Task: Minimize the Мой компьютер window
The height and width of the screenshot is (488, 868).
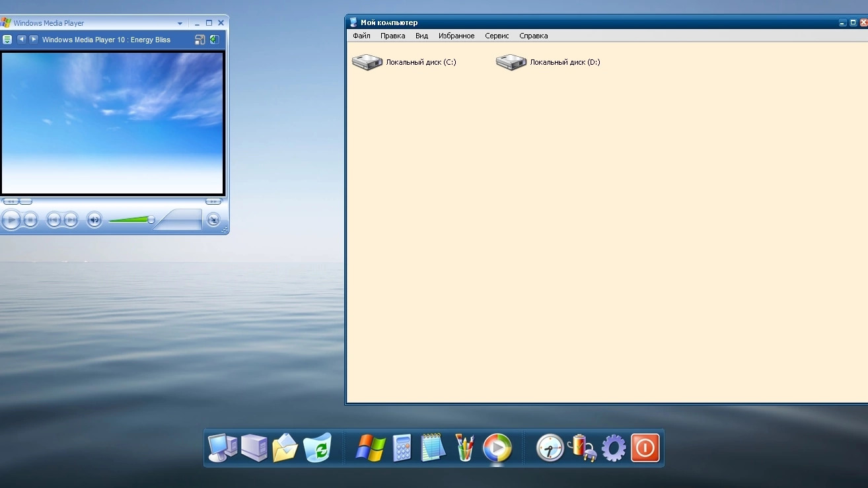Action: [842, 22]
